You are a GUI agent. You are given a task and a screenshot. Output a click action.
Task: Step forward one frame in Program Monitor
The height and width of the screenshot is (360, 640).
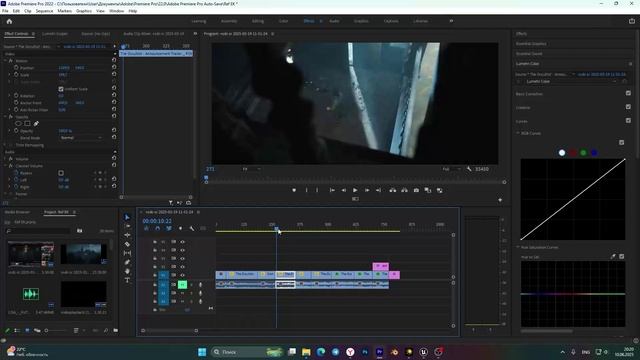pos(367,190)
